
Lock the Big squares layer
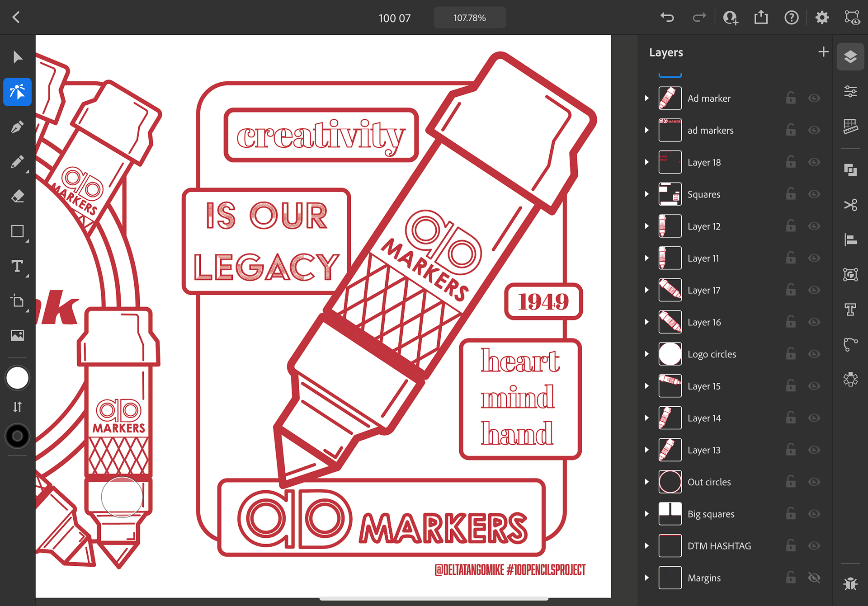point(791,513)
